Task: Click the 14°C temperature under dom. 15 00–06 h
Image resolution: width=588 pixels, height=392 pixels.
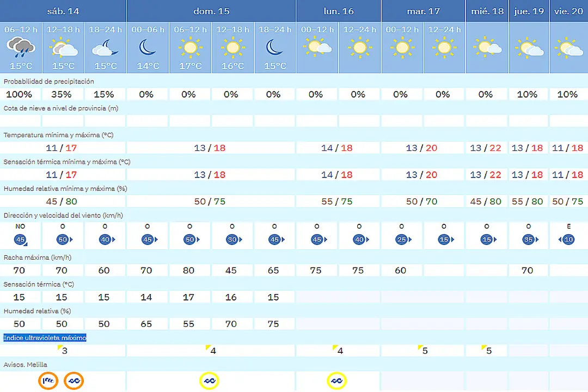Action: (x=148, y=66)
